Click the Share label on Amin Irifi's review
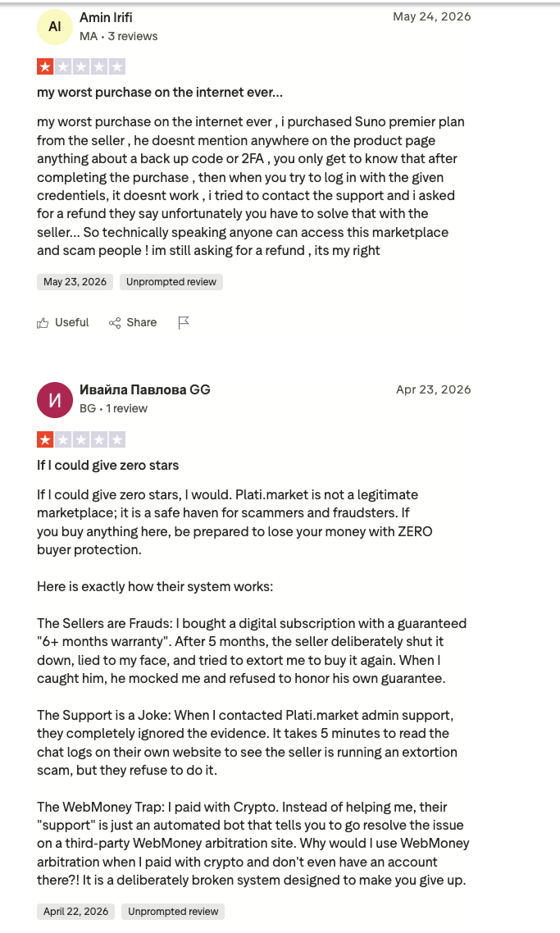Viewport: 560px width, 933px height. [x=142, y=322]
